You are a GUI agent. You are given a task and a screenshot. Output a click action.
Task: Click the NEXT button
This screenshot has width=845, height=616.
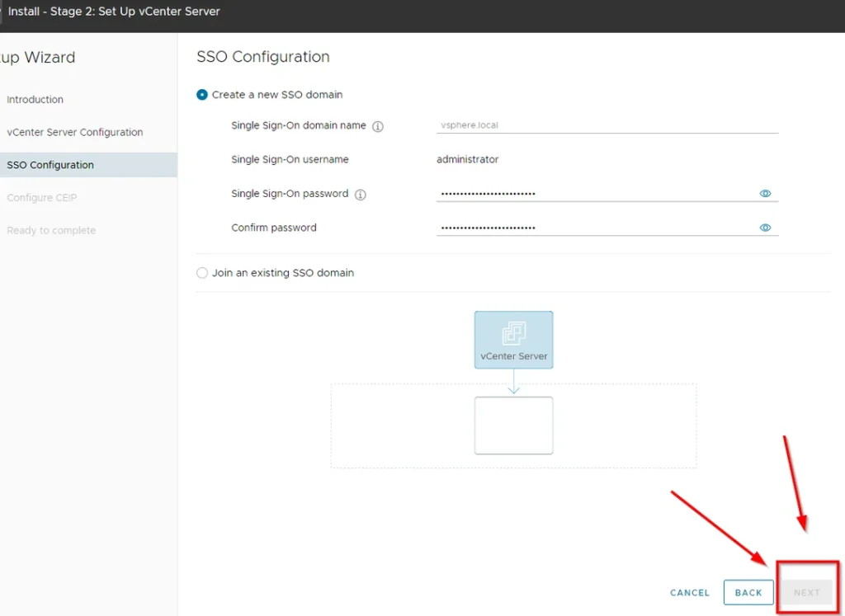806,592
